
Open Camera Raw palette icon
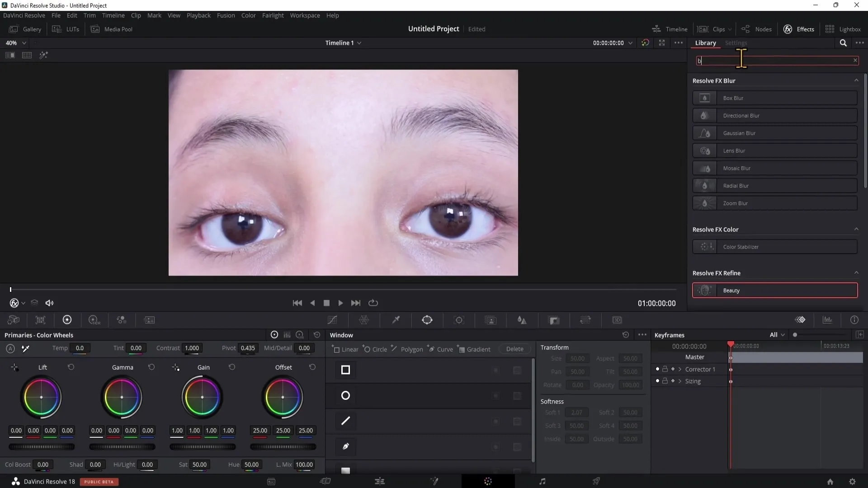[x=14, y=320]
